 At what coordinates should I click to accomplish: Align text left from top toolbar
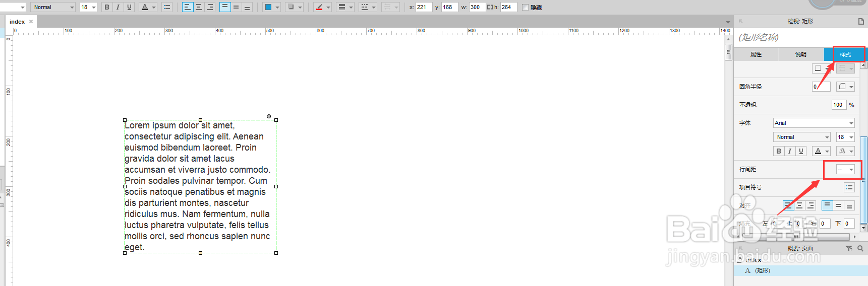188,7
